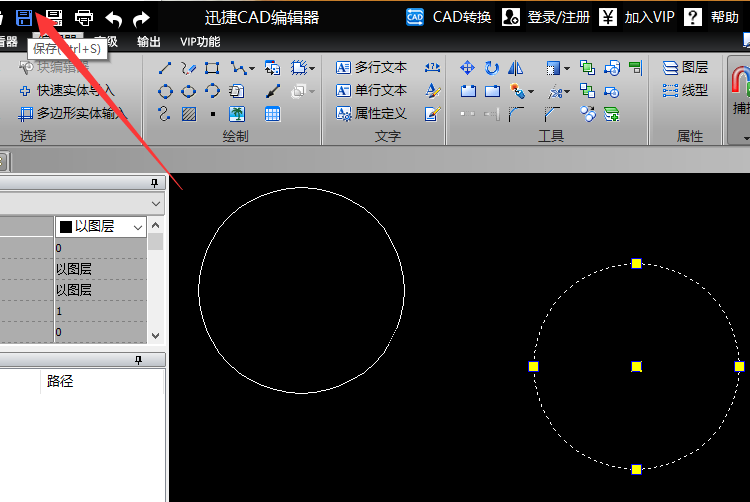The image size is (750, 502).
Task: Click the Rotate tool icon
Action: click(x=492, y=68)
